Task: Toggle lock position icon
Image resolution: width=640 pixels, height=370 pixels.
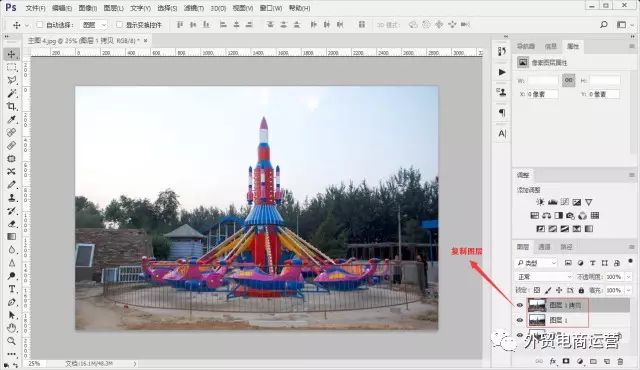Action: coord(559,290)
